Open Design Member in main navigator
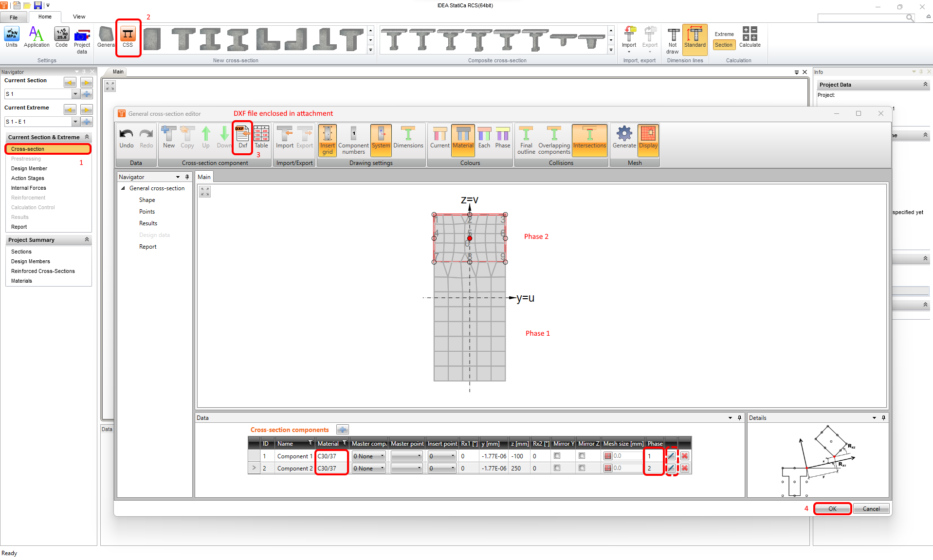 (29, 168)
